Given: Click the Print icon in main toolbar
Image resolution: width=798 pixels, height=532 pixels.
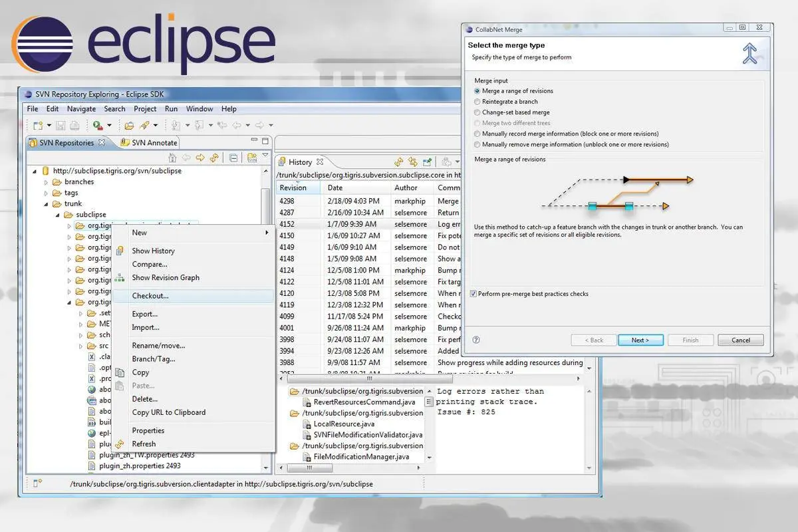Looking at the screenshot, I should tap(74, 125).
